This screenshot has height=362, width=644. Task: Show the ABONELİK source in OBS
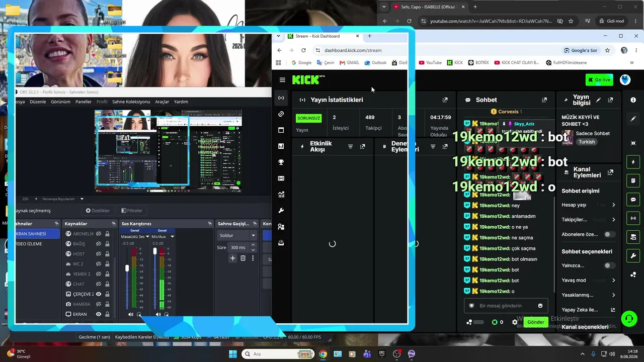(x=99, y=234)
